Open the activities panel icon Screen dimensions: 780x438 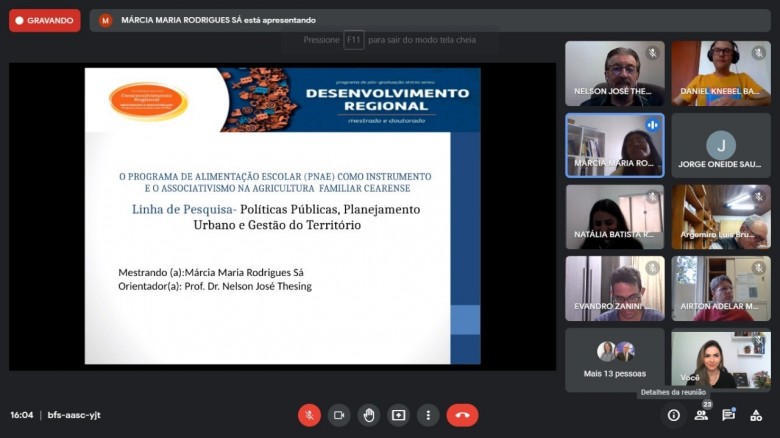point(756,415)
